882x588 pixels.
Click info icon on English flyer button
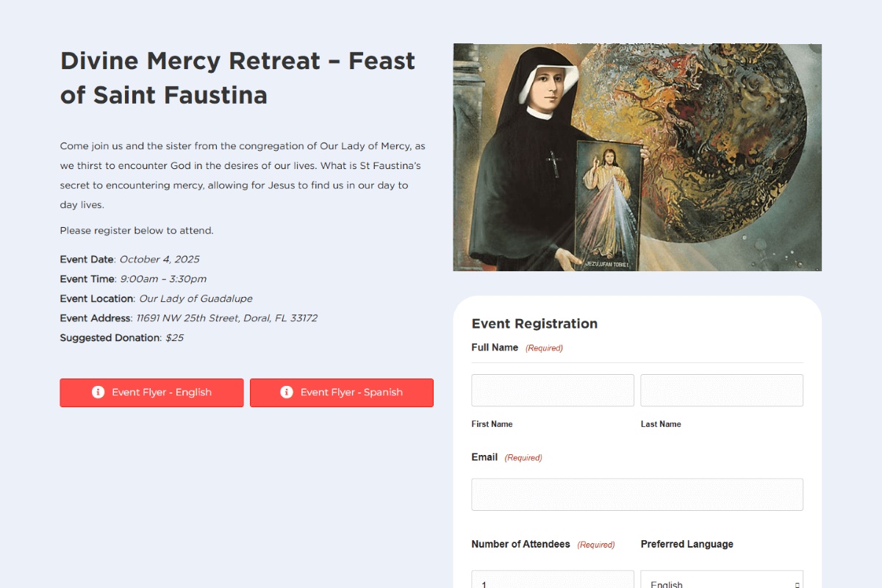98,392
